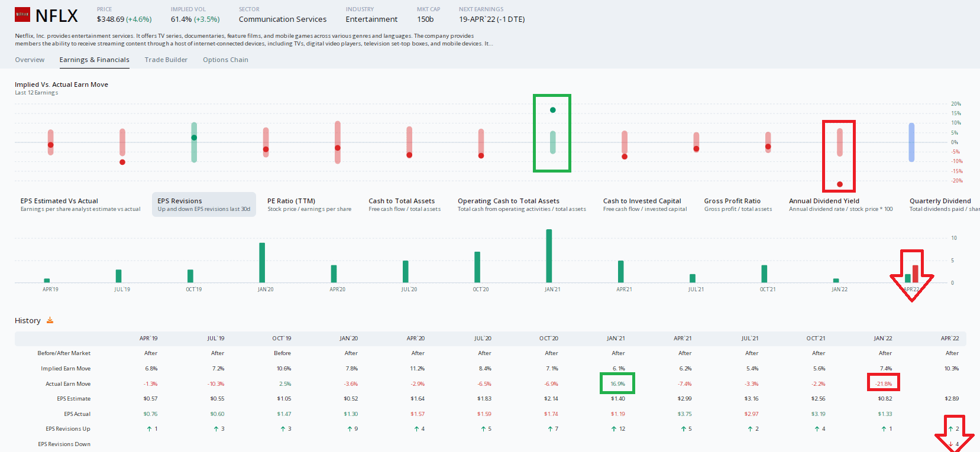Click the EPS Estimate row label
Screen dimensions: 980x452
click(x=74, y=399)
